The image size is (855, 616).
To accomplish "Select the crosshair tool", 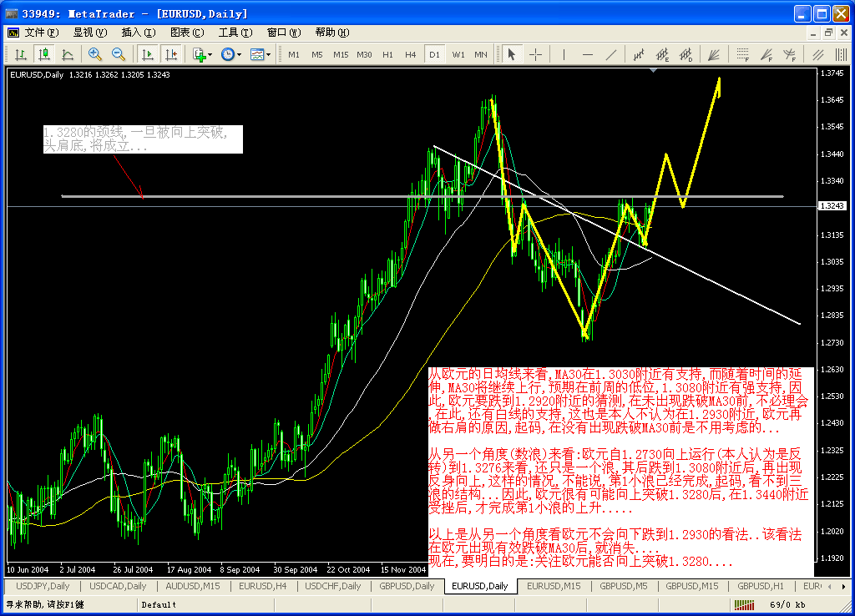I will (x=536, y=54).
